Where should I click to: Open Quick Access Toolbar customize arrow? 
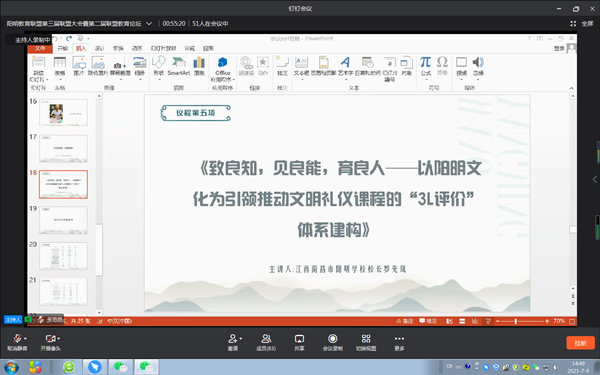pos(88,39)
